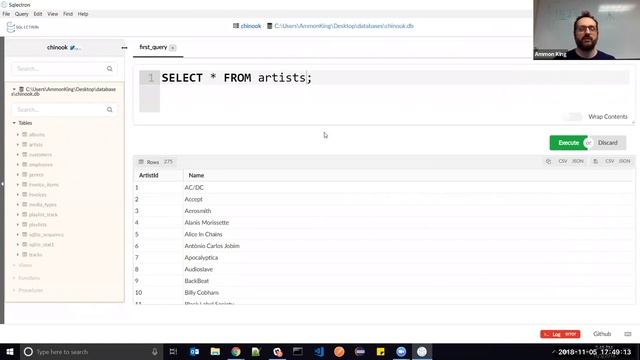Viewport: 640px width, 360px height.
Task: Open Sticky Notes from the taskbar
Action: click(x=380, y=352)
